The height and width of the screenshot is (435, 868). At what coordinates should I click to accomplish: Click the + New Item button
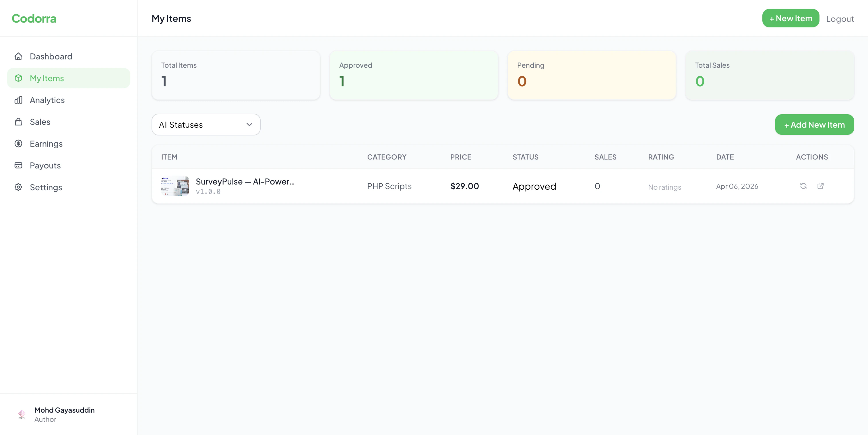click(790, 18)
